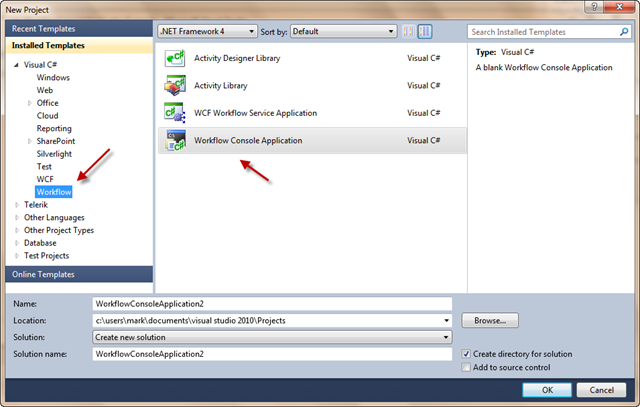Viewport: 640px width, 407px height.
Task: Select the Database node label
Action: [x=40, y=243]
